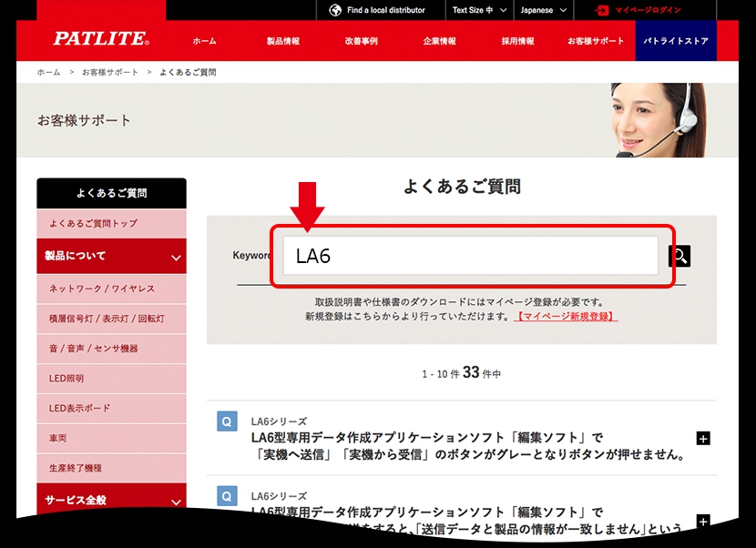Select よくあるご質問トップ in sidebar

(x=111, y=223)
